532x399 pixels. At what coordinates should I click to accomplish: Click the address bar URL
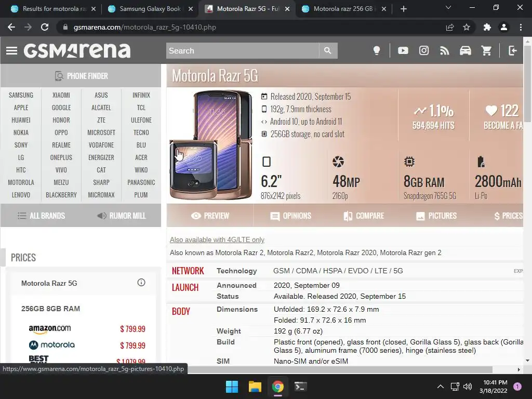click(x=144, y=27)
